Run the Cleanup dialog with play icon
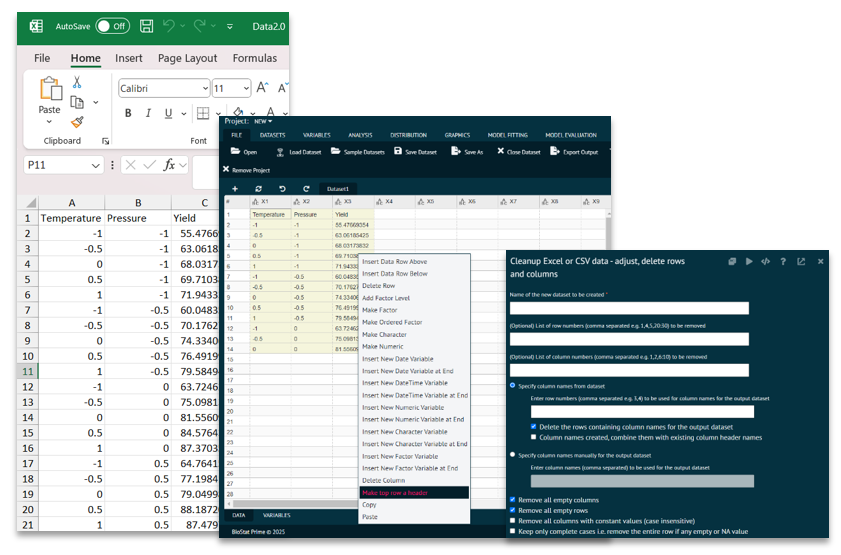 coord(748,261)
